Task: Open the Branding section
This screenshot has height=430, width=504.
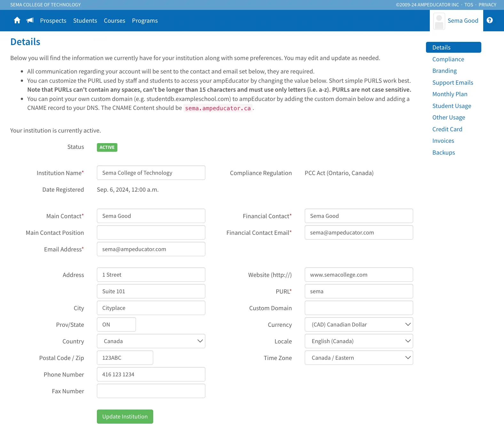Action: pos(445,71)
